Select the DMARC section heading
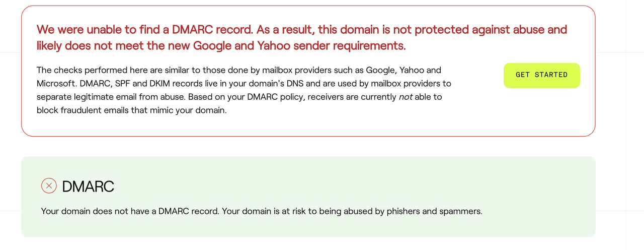The image size is (644, 250). [88, 186]
